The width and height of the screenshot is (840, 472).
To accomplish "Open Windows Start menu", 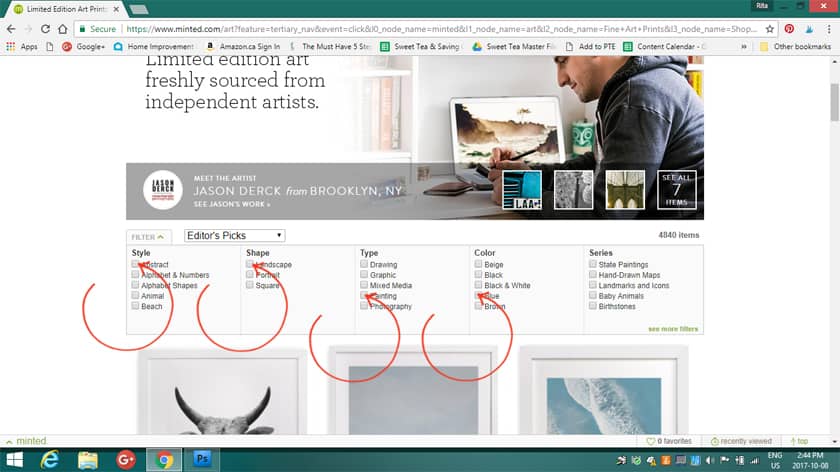I will [14, 460].
